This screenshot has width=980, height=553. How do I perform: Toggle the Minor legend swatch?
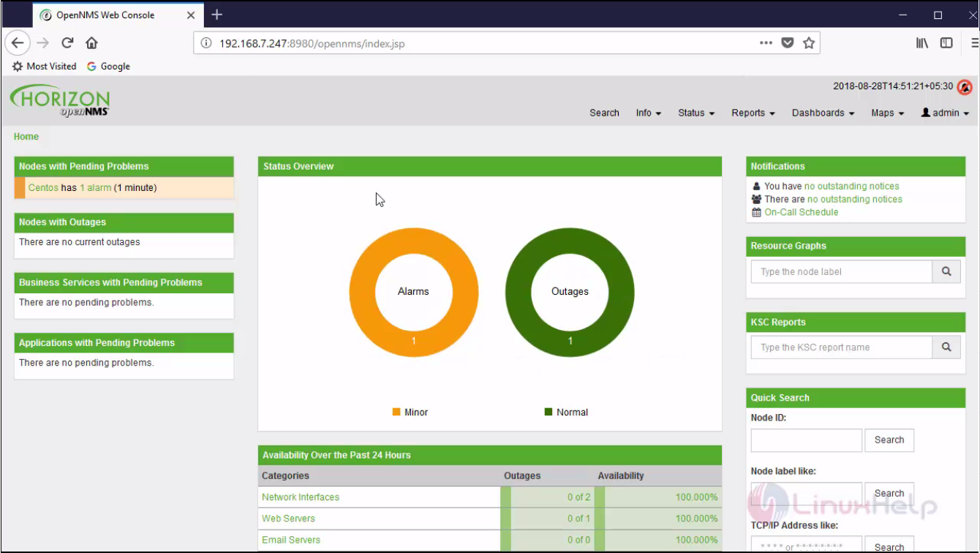[396, 412]
